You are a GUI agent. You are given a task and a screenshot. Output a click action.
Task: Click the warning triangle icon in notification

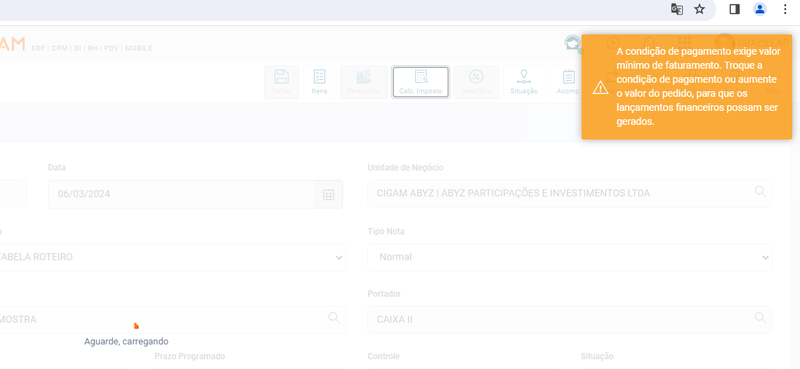point(600,88)
